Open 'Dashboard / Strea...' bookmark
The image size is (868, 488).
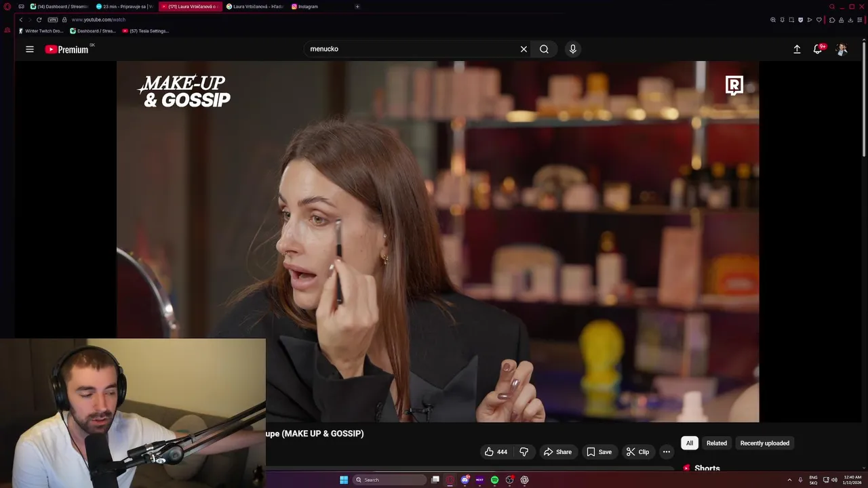point(93,31)
